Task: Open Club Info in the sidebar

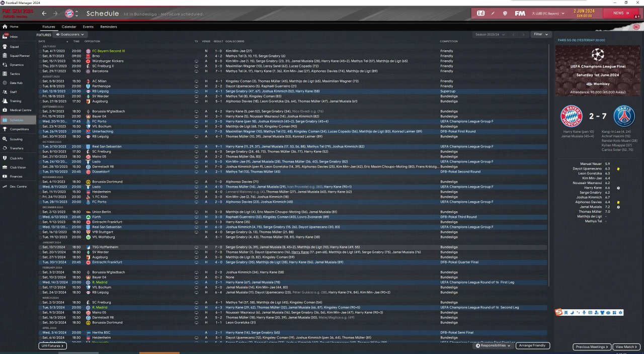Action: tap(18, 158)
